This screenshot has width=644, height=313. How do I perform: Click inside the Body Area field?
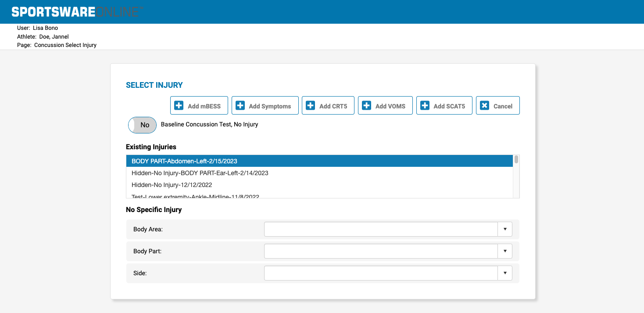(x=381, y=229)
